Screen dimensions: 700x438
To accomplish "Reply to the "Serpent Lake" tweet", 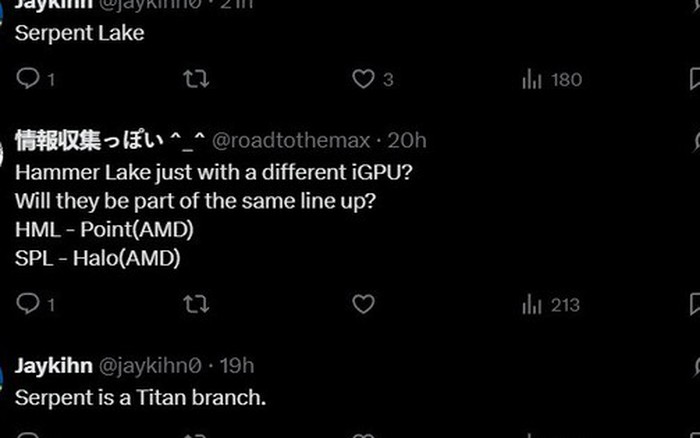I will 29,79.
